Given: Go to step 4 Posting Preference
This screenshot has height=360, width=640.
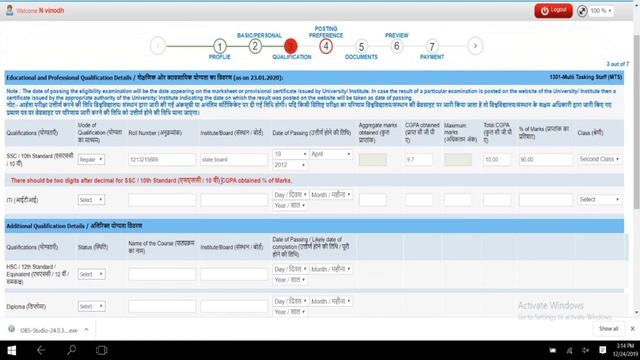Looking at the screenshot, I should (x=326, y=46).
